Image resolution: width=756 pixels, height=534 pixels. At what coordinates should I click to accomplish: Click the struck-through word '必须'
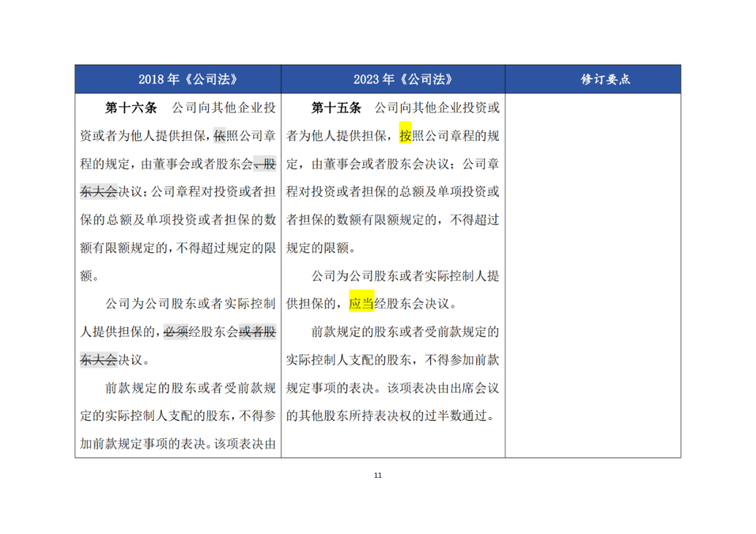[176, 332]
